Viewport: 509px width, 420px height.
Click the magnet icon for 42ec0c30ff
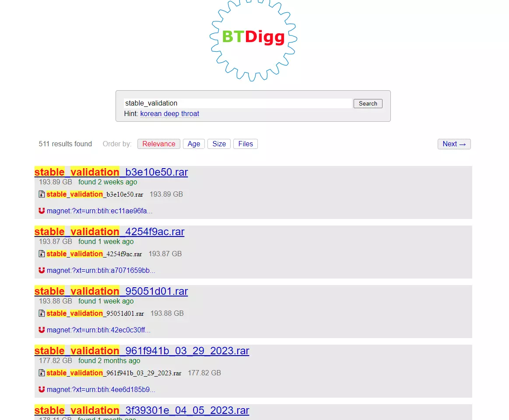tap(42, 330)
